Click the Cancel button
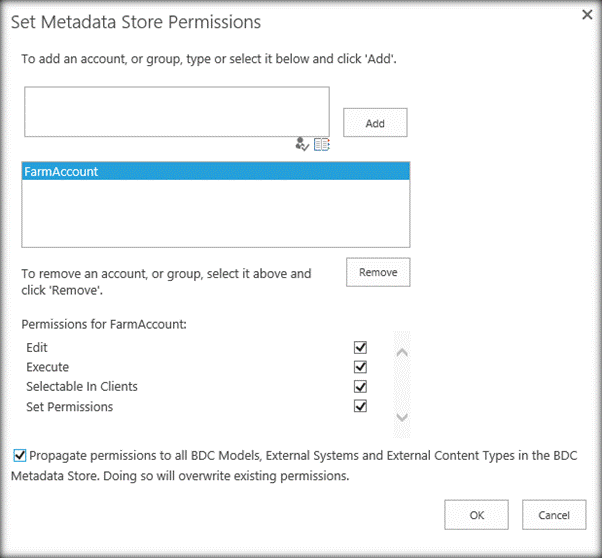 553,515
